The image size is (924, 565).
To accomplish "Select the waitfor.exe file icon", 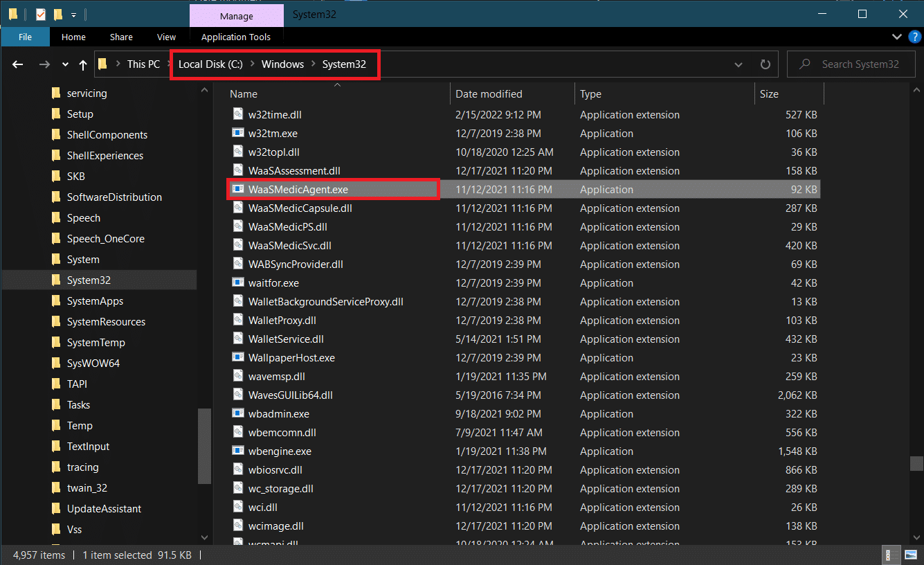I will click(x=237, y=283).
